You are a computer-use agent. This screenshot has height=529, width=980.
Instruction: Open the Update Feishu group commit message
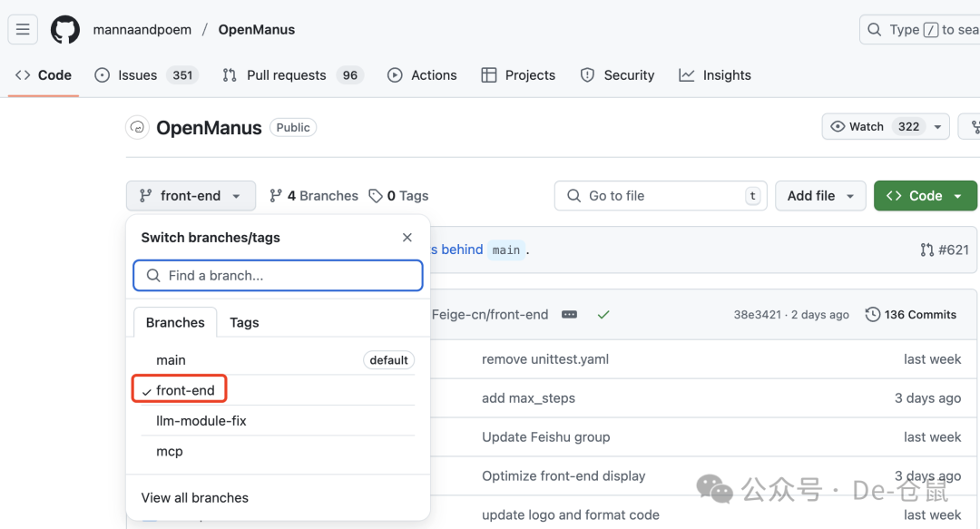[545, 437]
